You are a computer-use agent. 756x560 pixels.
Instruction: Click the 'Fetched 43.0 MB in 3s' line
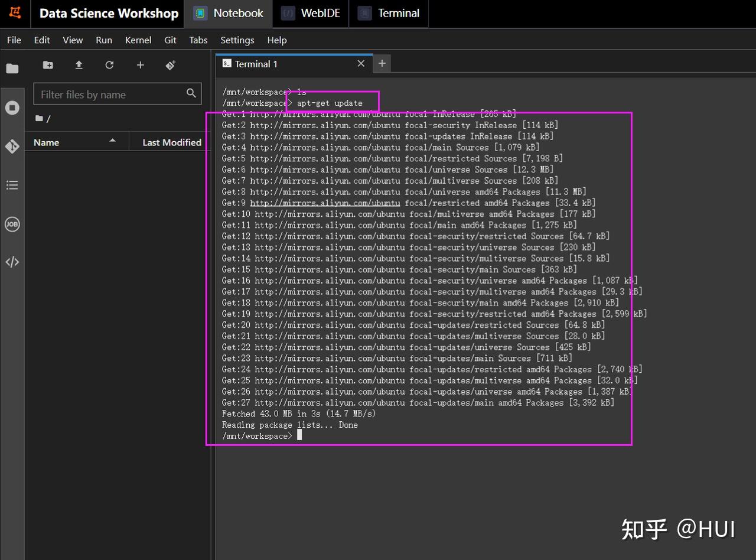[299, 414]
